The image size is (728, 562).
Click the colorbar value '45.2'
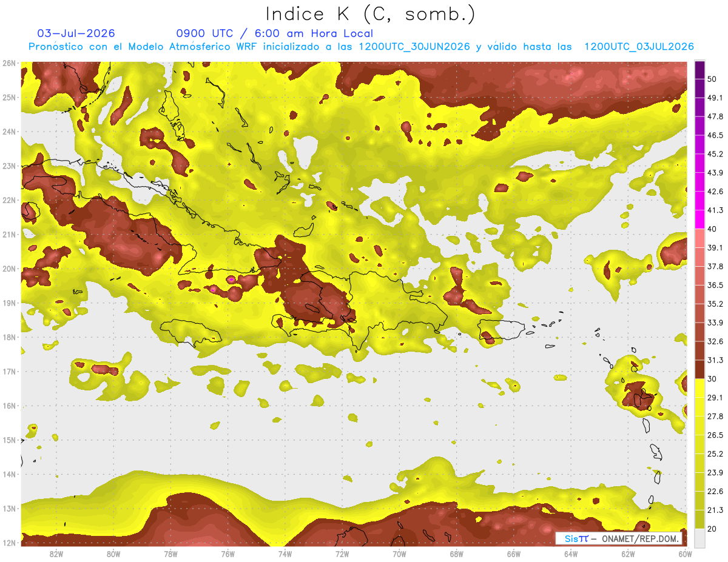tap(715, 154)
